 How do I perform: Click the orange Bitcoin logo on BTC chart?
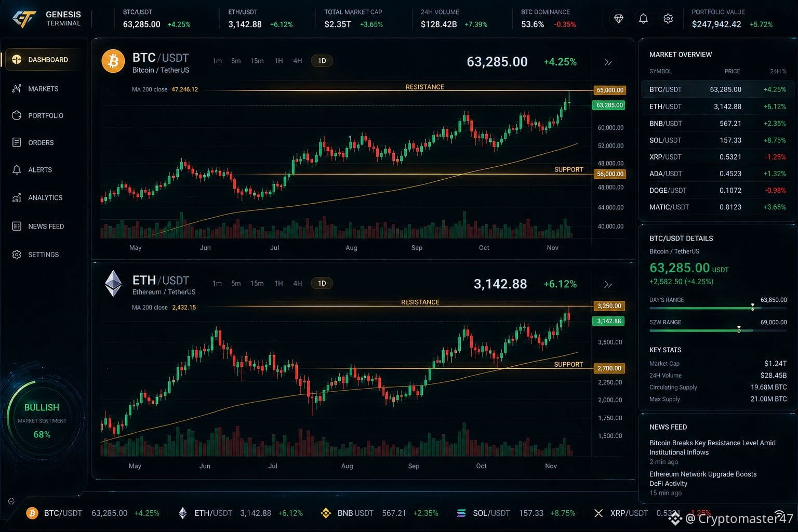click(113, 62)
